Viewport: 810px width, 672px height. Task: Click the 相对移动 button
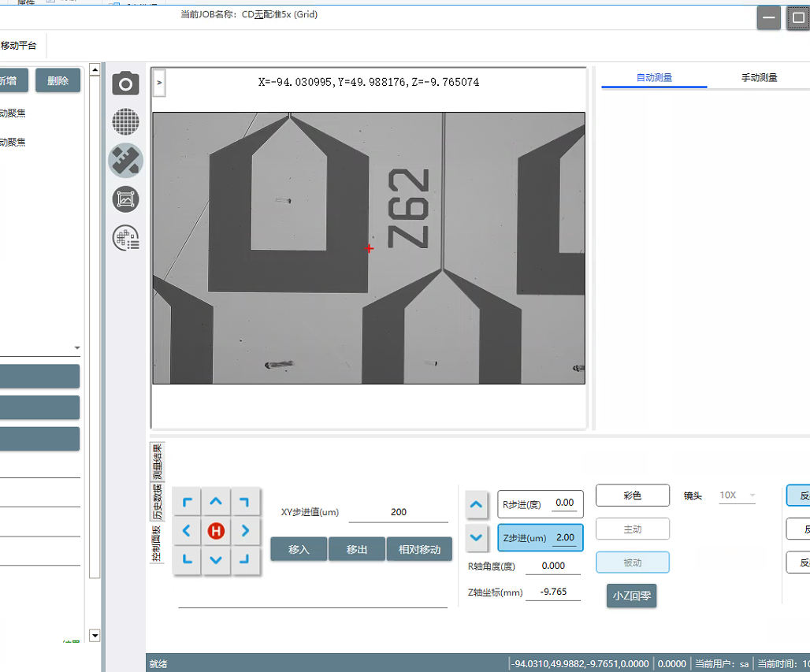tap(419, 549)
